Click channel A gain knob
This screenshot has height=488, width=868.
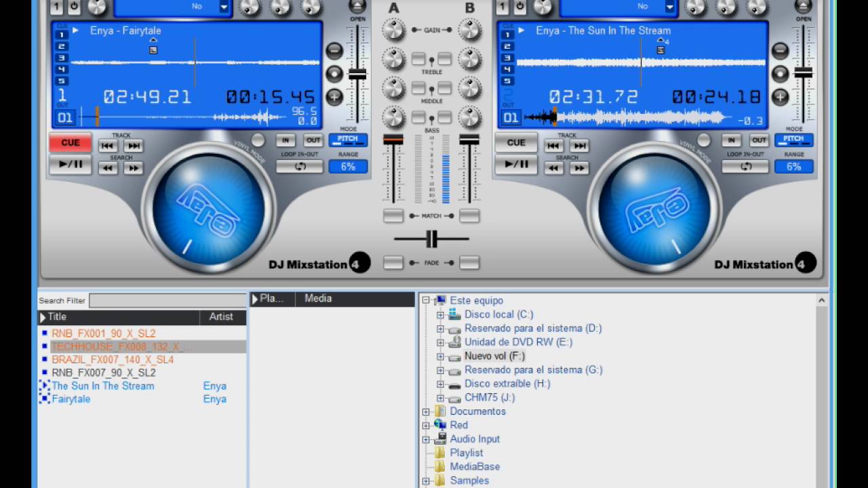pos(393,30)
